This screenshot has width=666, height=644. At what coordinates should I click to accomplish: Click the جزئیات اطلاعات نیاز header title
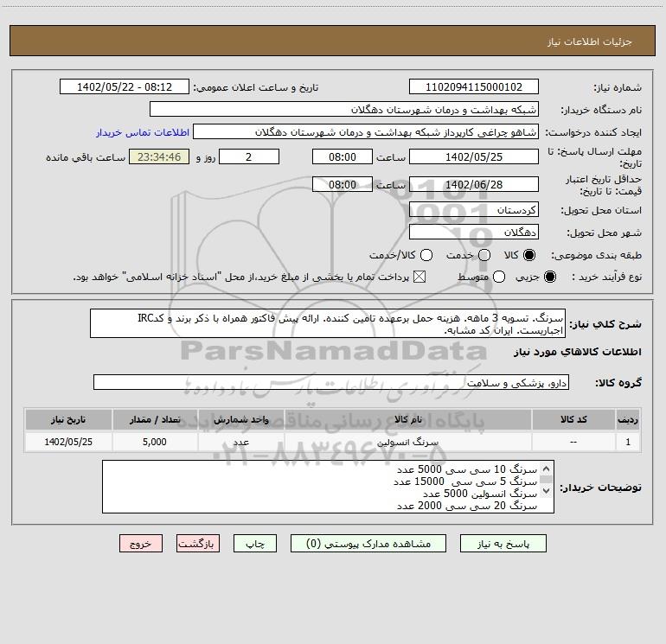tap(589, 41)
